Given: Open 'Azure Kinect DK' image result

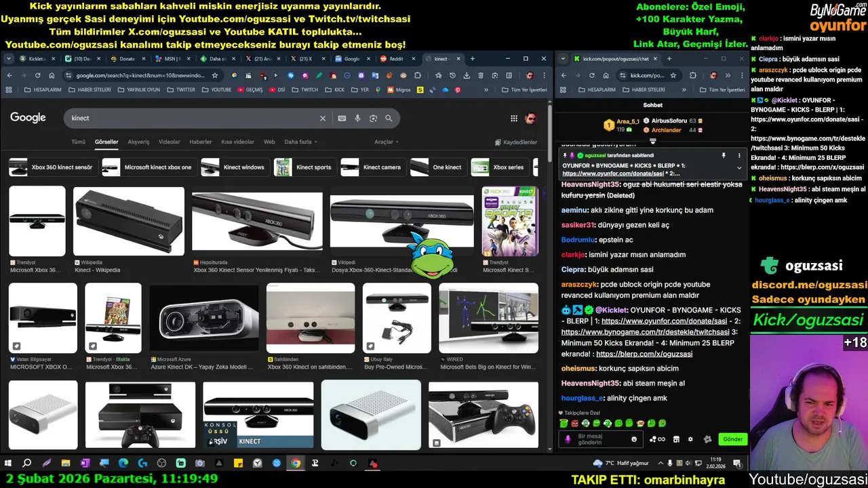Looking at the screenshot, I should (203, 318).
